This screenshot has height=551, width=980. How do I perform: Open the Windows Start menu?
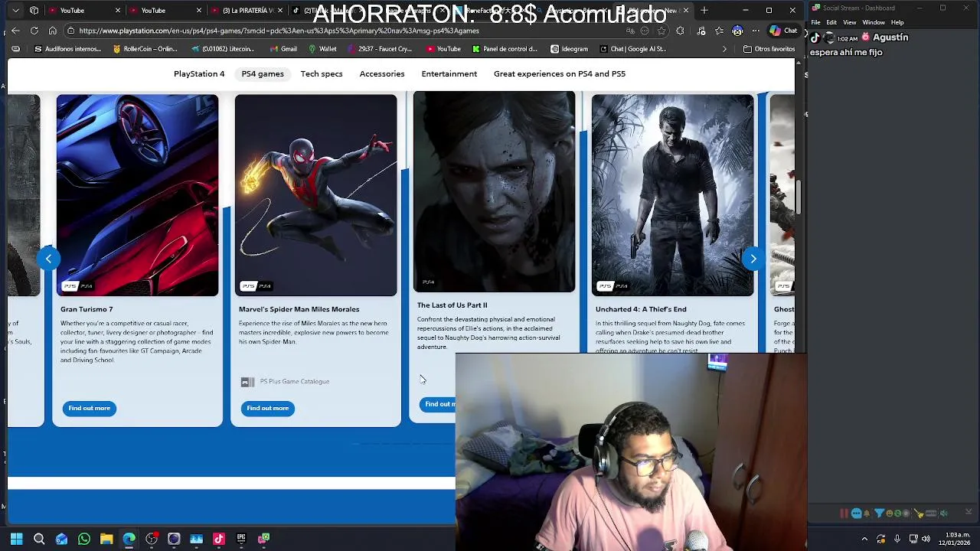(16, 539)
